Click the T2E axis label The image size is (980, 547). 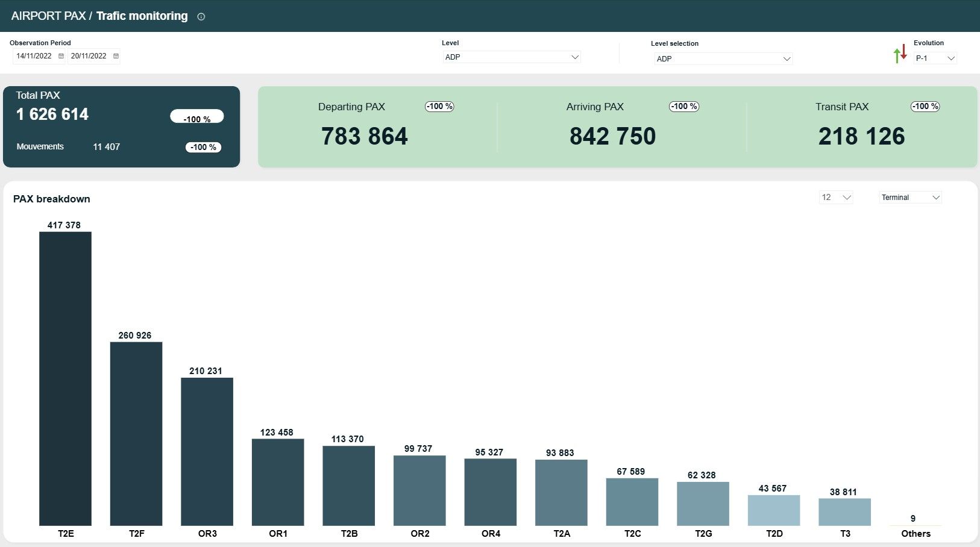coord(66,534)
